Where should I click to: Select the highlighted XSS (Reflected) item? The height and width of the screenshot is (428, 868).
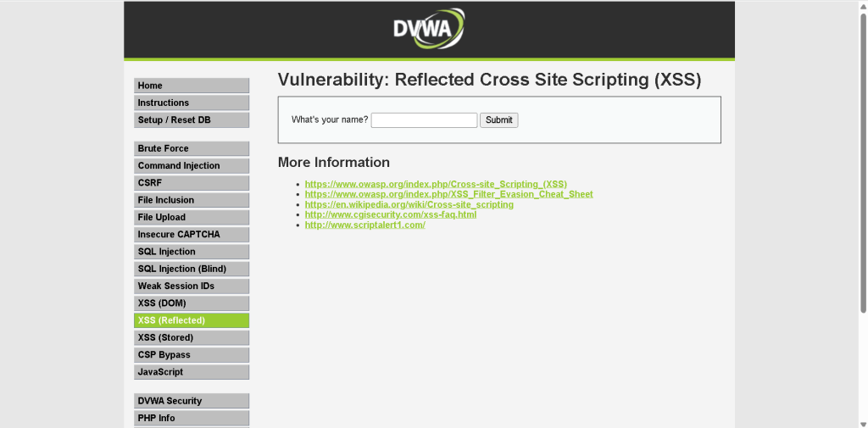click(192, 320)
